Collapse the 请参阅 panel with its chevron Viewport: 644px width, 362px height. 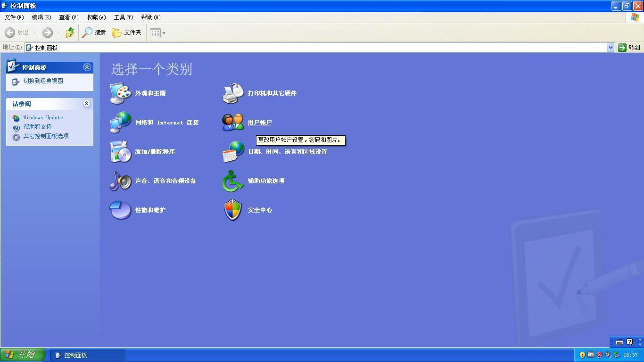[x=86, y=104]
